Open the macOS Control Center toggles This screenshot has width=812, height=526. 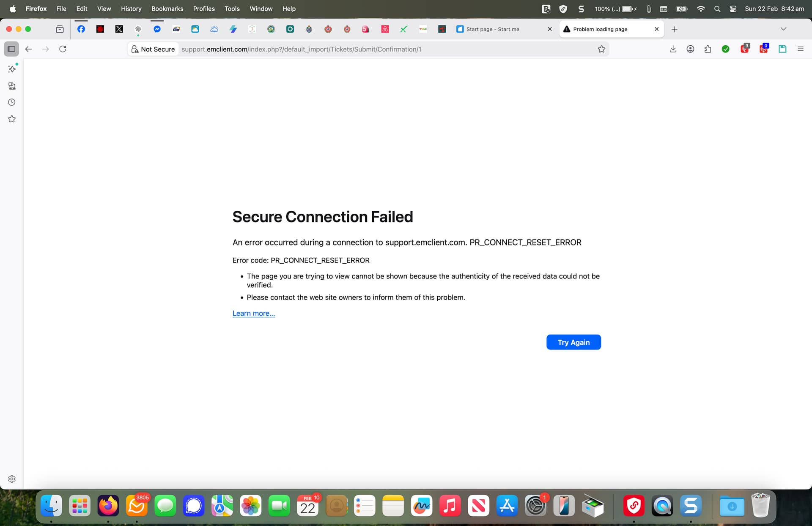click(733, 9)
